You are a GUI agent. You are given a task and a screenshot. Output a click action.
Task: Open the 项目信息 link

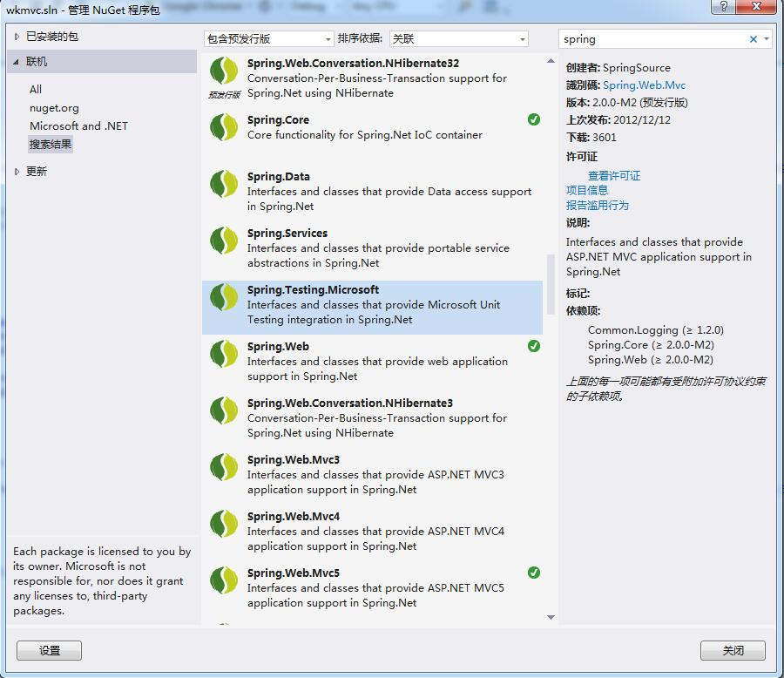tap(587, 190)
